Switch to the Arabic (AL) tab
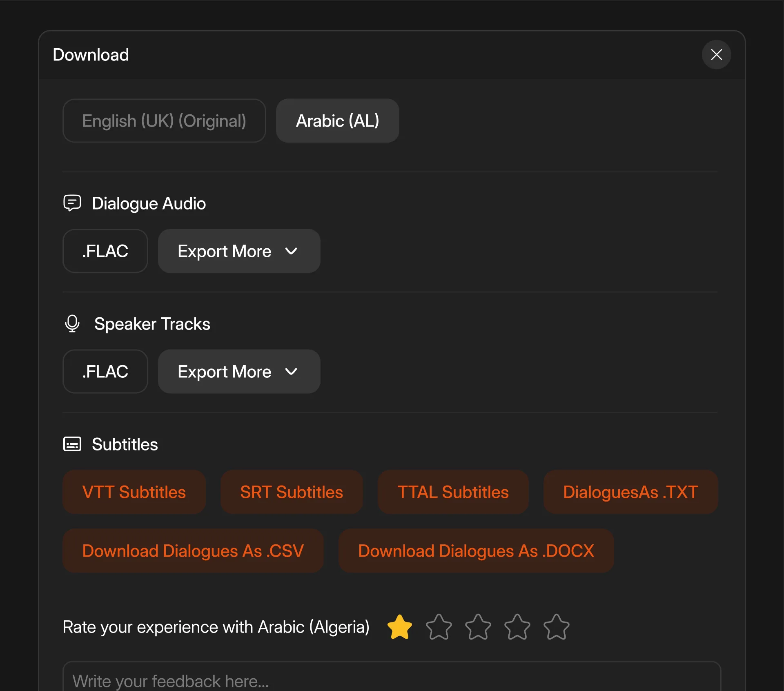Screen dimensions: 784x691 pyautogui.click(x=338, y=121)
